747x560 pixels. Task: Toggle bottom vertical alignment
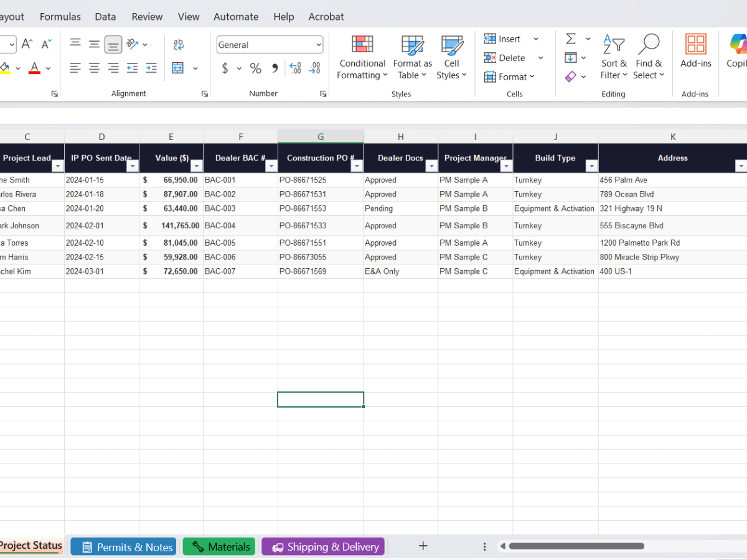tap(113, 44)
